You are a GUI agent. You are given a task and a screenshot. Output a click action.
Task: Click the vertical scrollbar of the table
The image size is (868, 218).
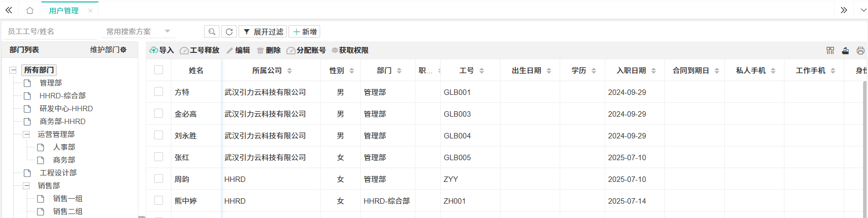click(x=865, y=148)
